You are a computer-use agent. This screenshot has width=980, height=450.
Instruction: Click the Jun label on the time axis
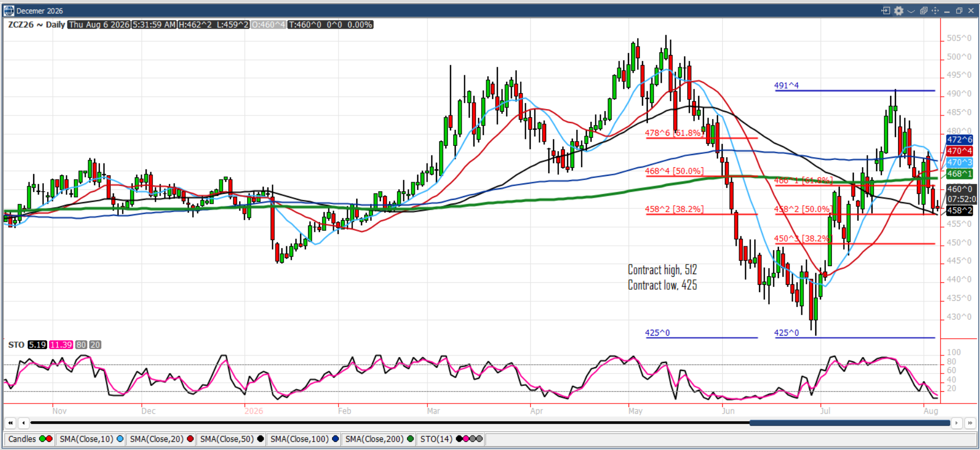tap(728, 411)
